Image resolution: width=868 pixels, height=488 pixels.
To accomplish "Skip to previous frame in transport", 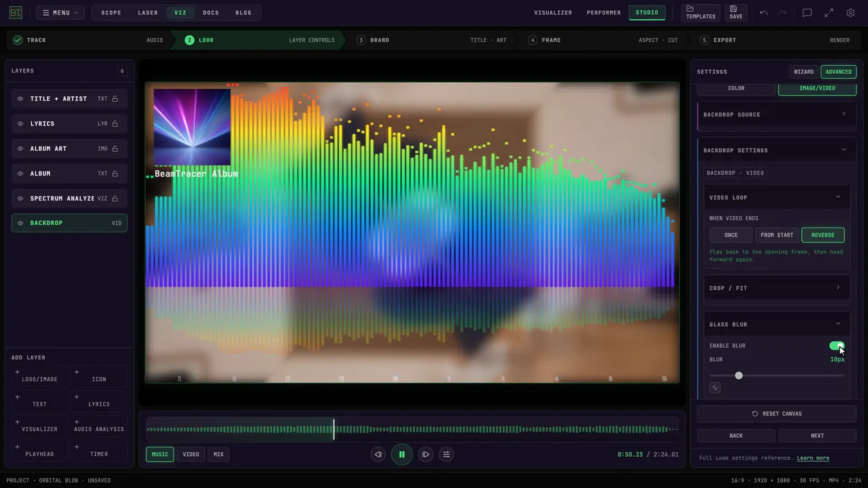I will (378, 454).
